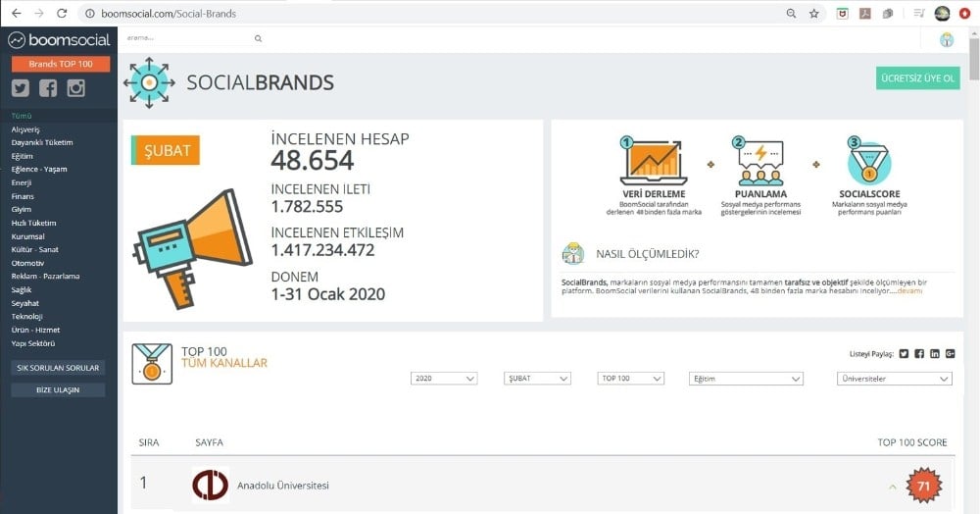980x514 pixels.
Task: Select Eğitim category in sidebar
Action: 22,156
